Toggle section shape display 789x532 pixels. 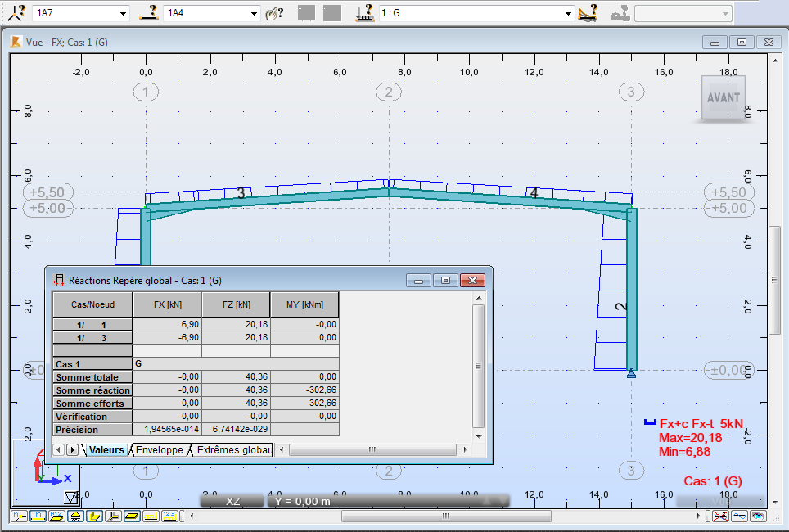click(94, 516)
